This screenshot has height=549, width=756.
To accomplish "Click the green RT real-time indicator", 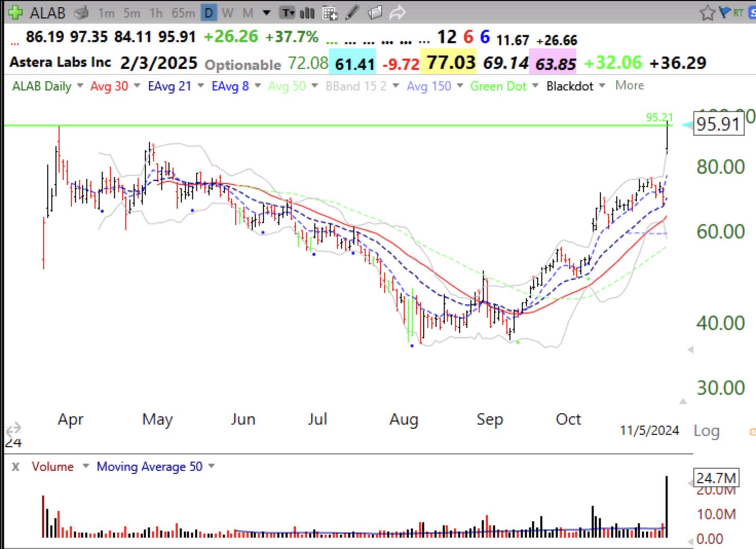I will (x=738, y=13).
